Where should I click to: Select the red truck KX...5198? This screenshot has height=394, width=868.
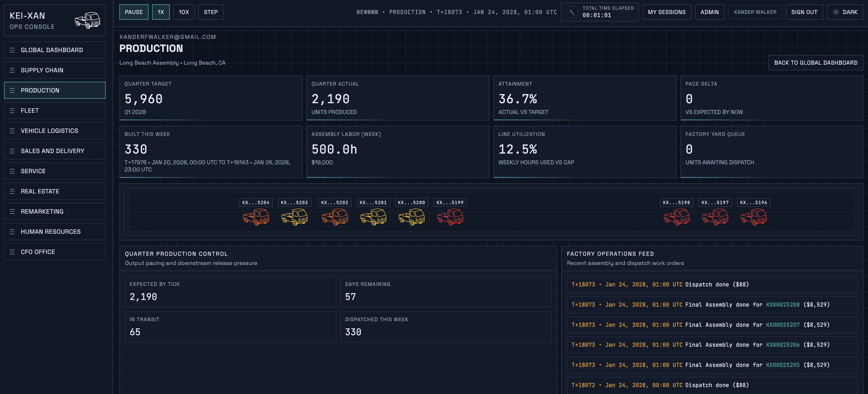pyautogui.click(x=677, y=217)
